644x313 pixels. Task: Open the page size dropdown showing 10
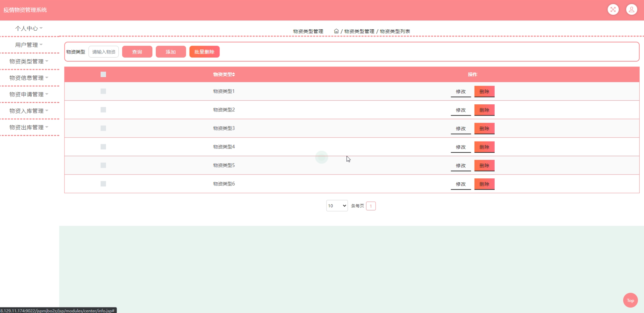pos(337,206)
